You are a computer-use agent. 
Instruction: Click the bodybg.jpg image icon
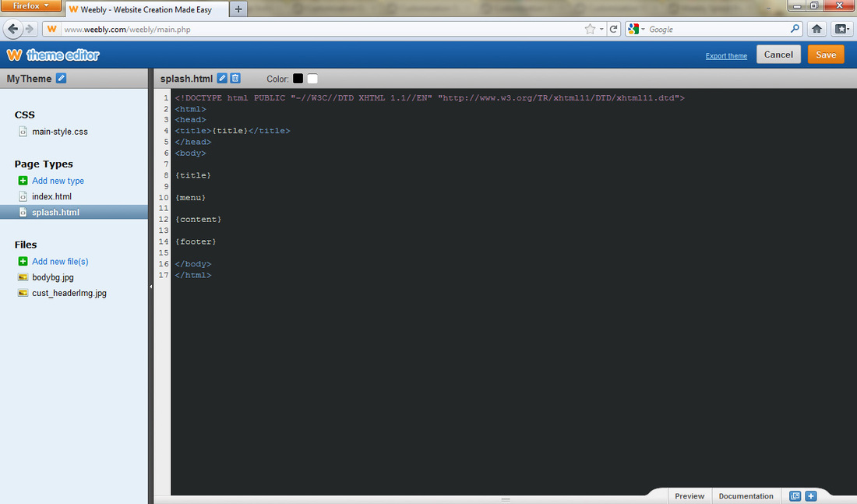pyautogui.click(x=23, y=277)
